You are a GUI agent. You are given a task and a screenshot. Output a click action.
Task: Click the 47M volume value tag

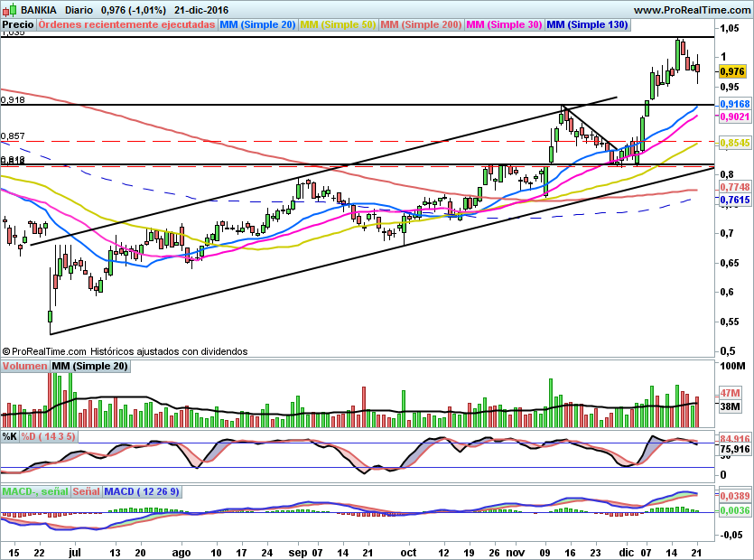[731, 394]
